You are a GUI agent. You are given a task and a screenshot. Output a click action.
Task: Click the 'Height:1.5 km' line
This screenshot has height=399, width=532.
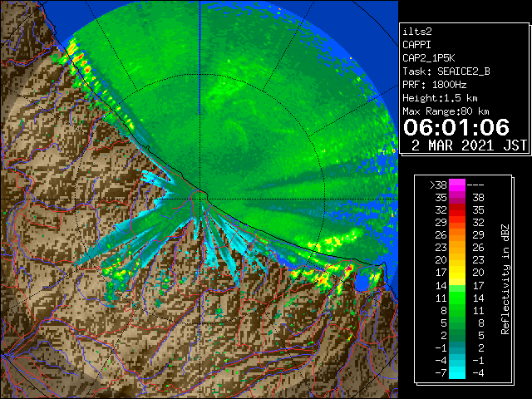(x=440, y=98)
